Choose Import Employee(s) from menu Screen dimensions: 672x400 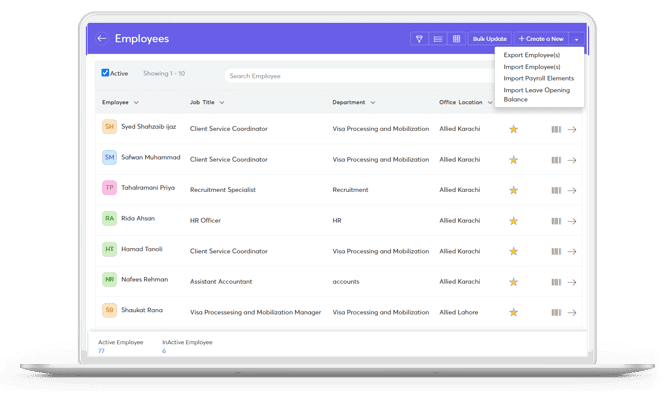coord(531,67)
